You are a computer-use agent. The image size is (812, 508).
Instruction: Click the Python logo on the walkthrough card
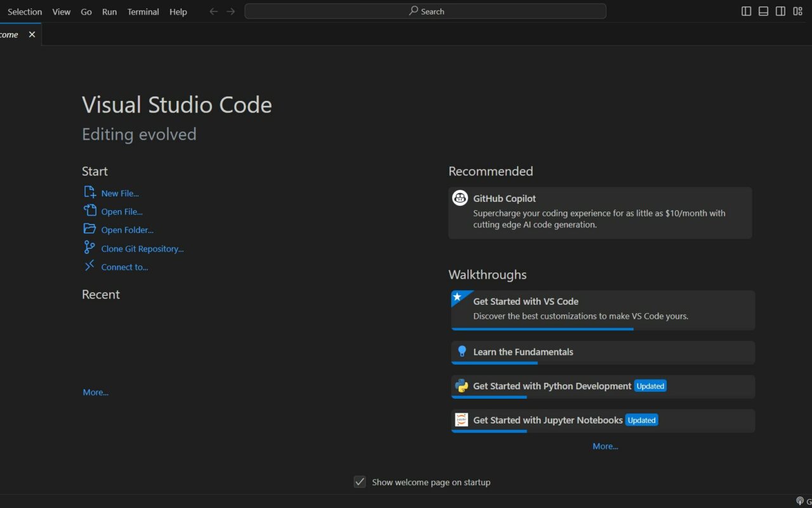[x=462, y=385]
